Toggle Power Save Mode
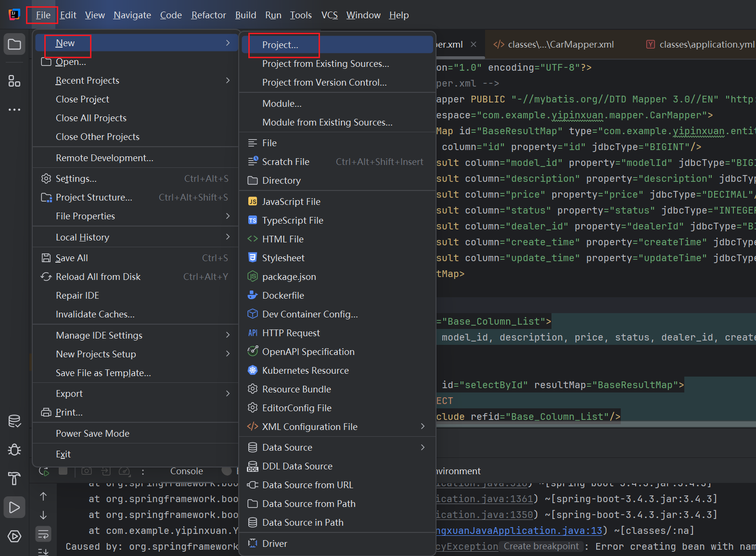The width and height of the screenshot is (756, 556). click(x=92, y=433)
